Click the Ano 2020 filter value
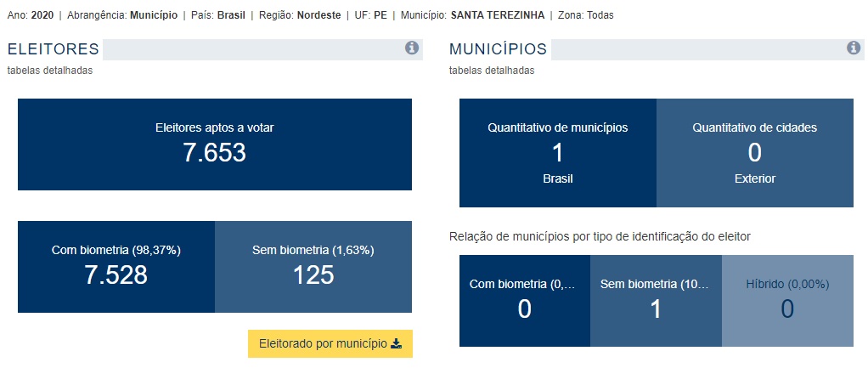868x385 pixels. 42,15
